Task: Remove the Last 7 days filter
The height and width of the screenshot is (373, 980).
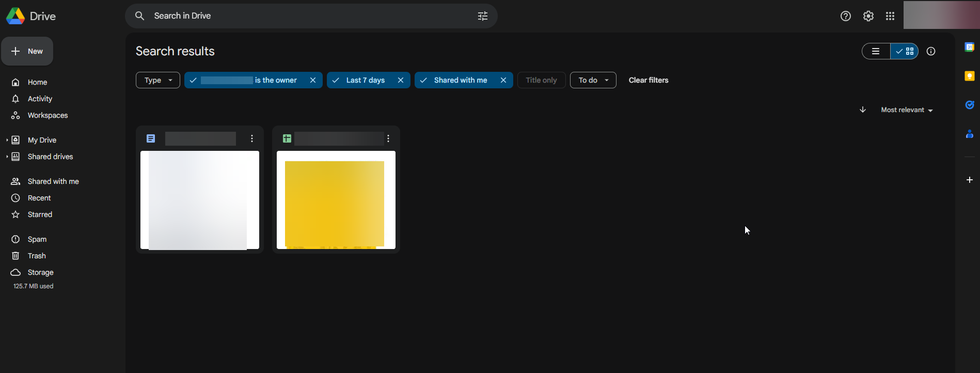Action: [x=400, y=80]
